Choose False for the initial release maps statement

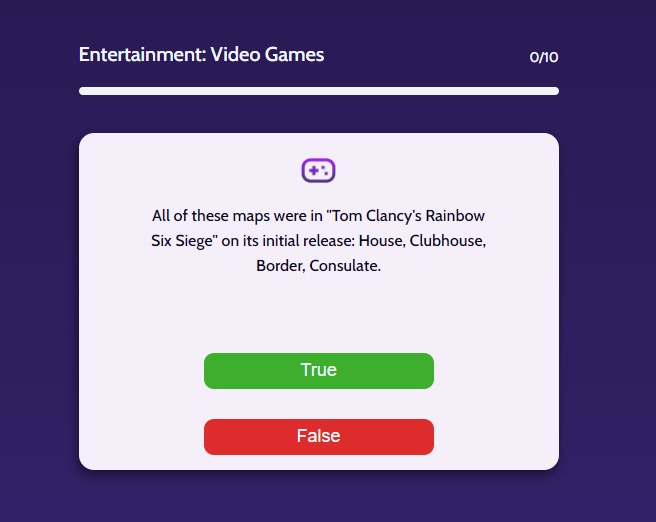click(x=319, y=437)
